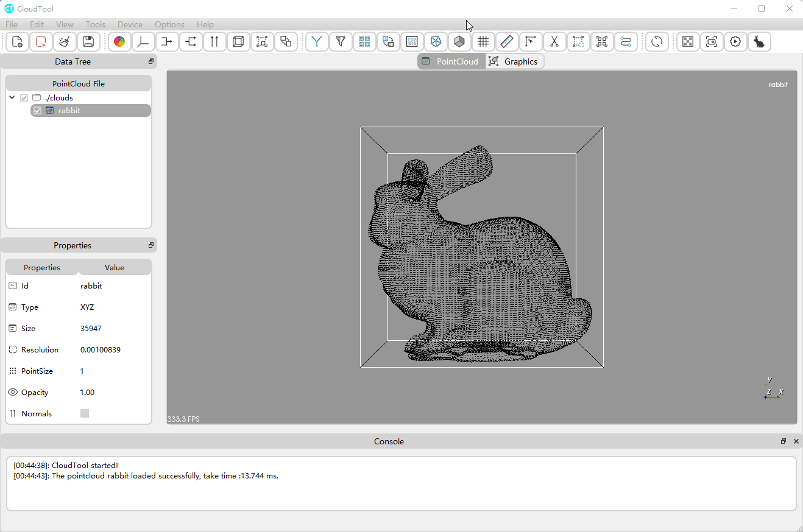Switch to the Graphics tab

tap(514, 61)
